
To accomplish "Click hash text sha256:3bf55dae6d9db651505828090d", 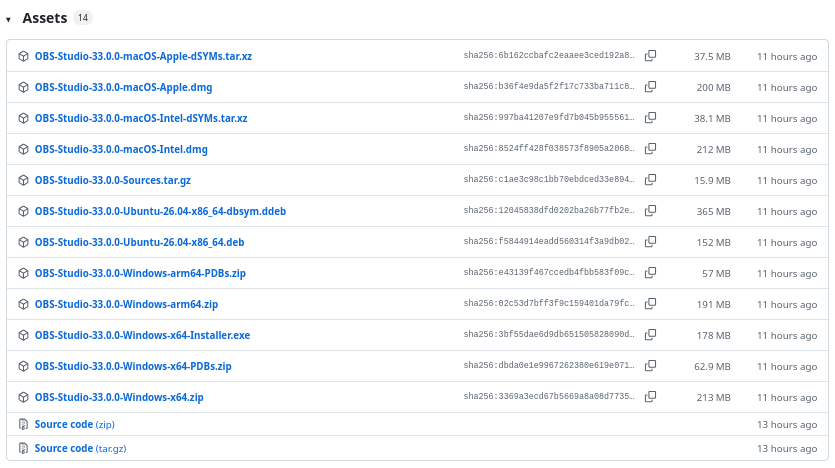I will click(549, 334).
